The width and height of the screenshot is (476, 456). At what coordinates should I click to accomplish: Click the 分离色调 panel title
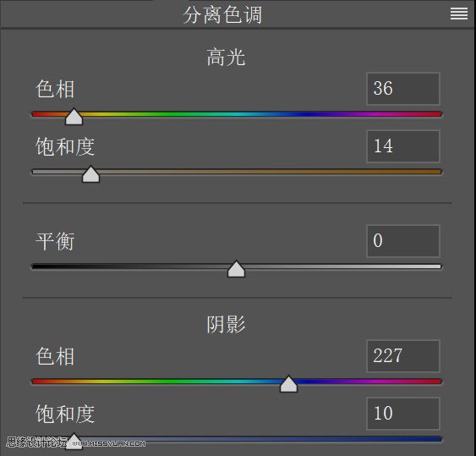[x=222, y=15]
